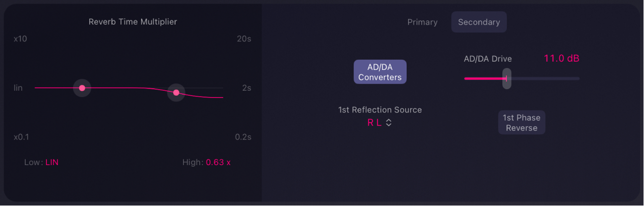Click the lin axis label

point(18,88)
